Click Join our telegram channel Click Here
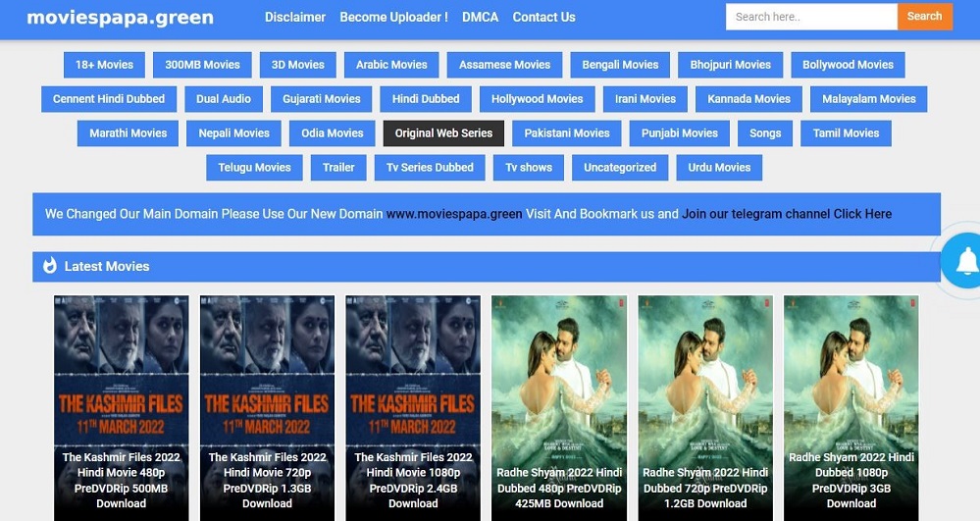This screenshot has width=980, height=521. click(786, 214)
